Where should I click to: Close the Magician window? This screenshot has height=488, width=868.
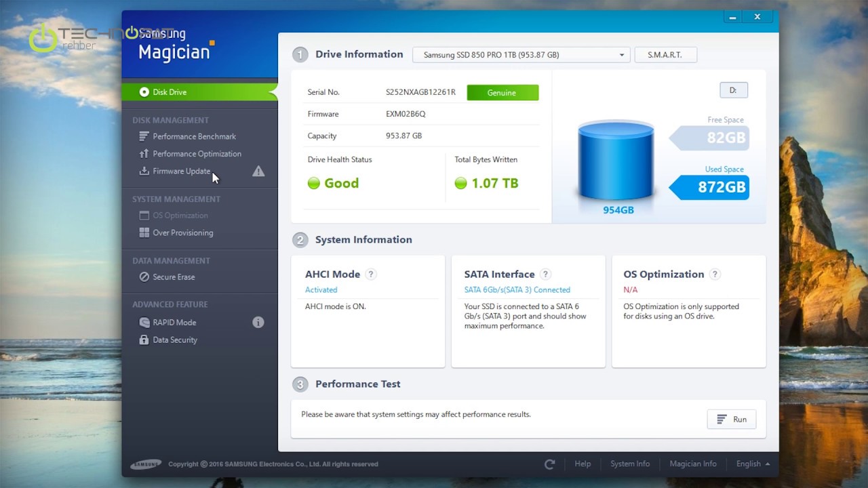(x=757, y=17)
